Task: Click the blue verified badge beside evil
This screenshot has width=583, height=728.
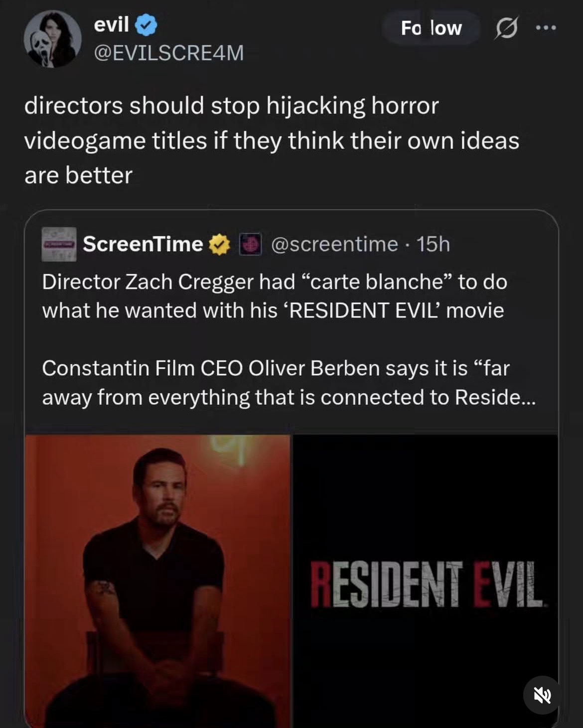Action: tap(146, 25)
